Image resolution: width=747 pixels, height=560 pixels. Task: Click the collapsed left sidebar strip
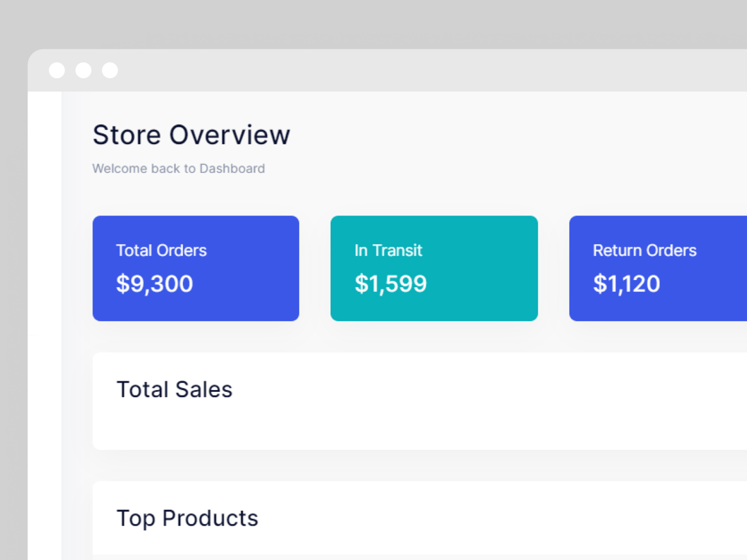44,327
